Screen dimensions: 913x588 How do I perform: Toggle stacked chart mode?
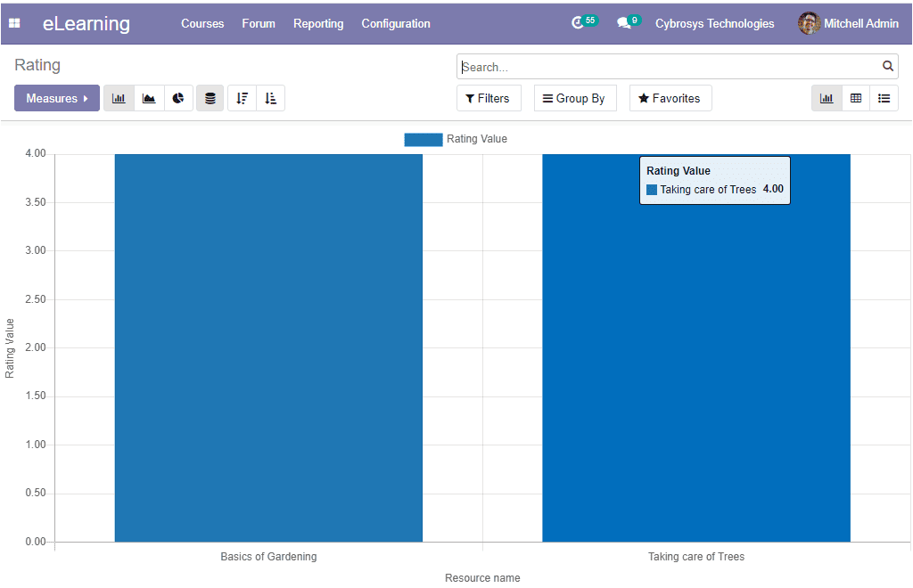210,98
